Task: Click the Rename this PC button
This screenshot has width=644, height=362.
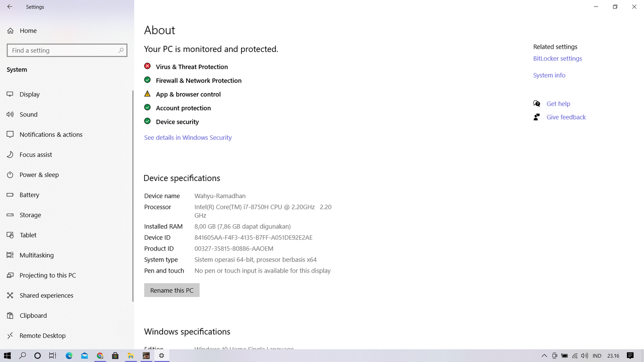Action: click(x=172, y=290)
